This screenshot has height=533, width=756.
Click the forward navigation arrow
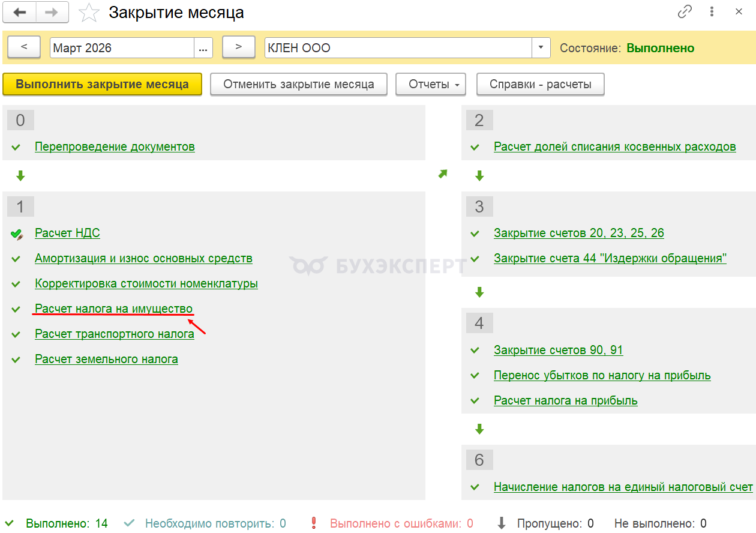pos(52,13)
